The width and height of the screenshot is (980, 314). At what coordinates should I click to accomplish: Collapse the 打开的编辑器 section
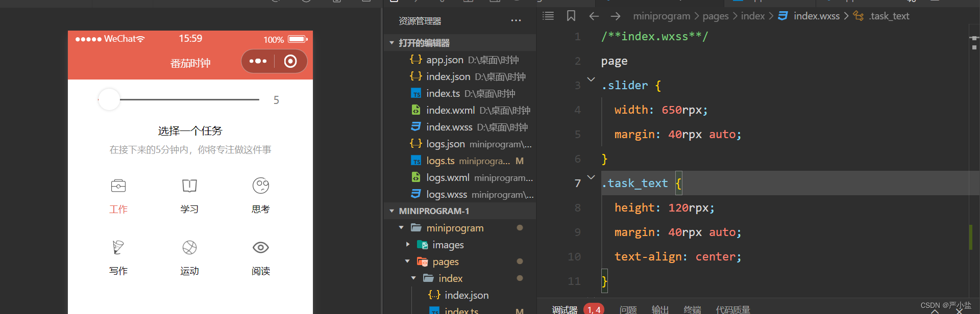point(391,43)
